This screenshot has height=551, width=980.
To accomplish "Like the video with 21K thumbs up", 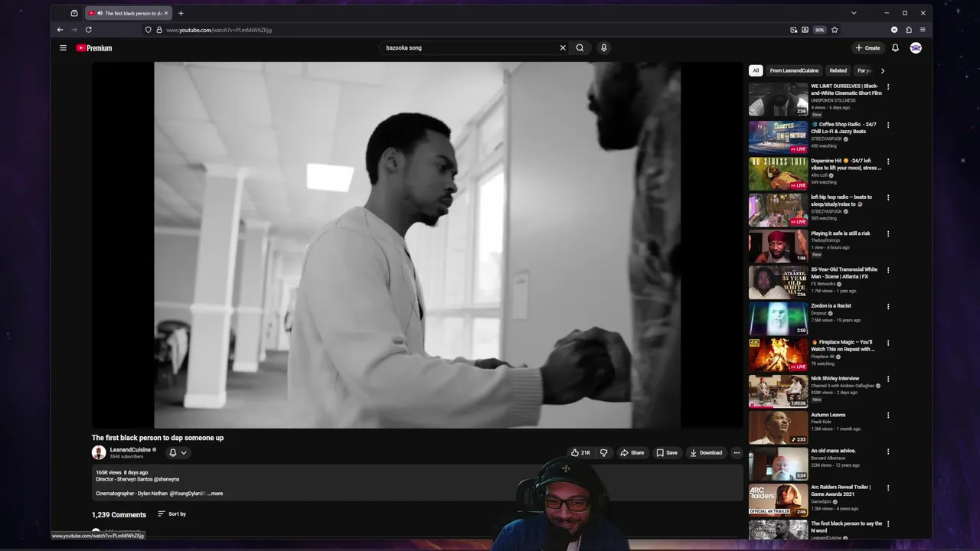I will coord(581,452).
